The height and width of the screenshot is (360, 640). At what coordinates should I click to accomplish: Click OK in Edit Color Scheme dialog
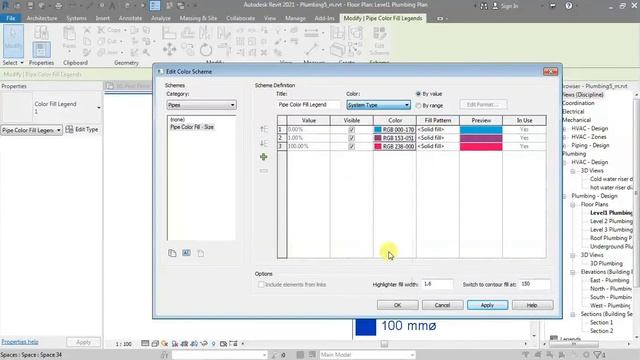click(398, 305)
